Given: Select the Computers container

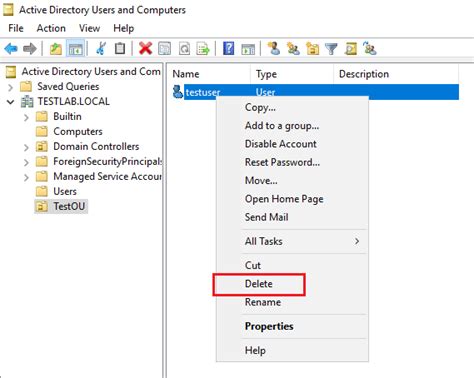Looking at the screenshot, I should [x=78, y=131].
